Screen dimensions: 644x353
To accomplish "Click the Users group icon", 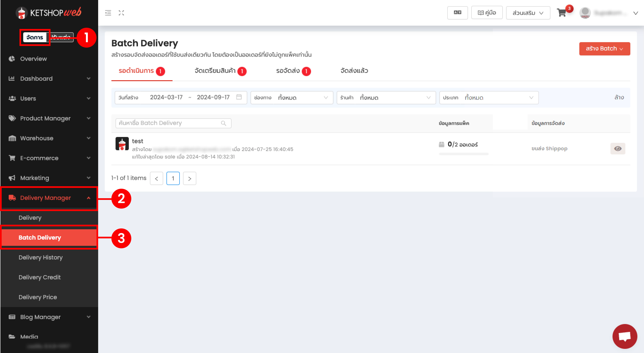I will coord(12,98).
